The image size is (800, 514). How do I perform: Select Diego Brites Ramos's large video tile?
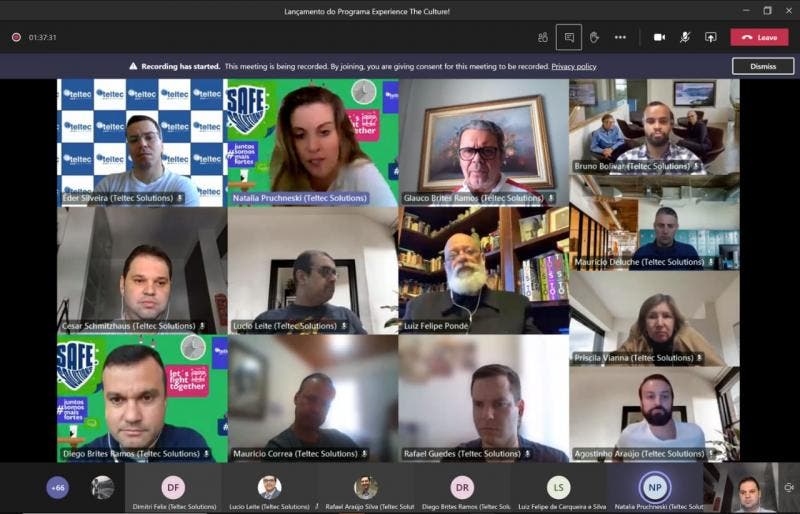click(142, 398)
